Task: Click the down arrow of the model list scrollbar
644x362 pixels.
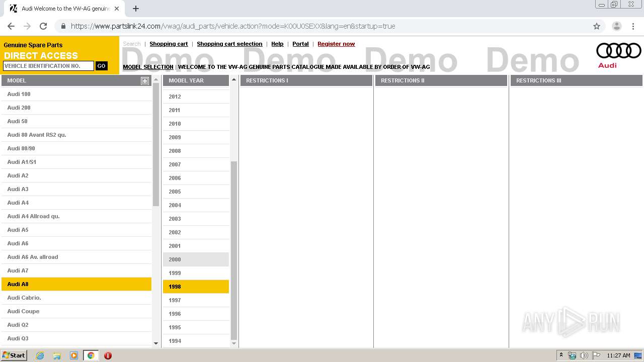Action: click(x=156, y=343)
